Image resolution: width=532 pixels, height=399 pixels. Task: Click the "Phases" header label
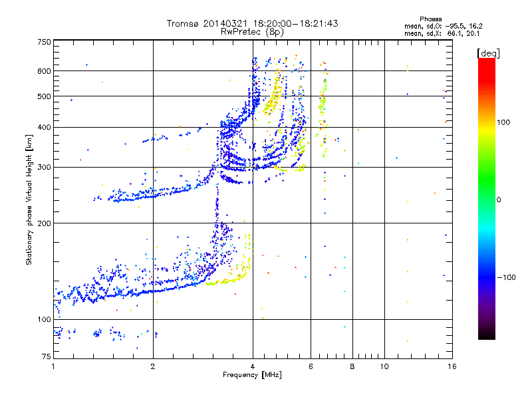(430, 19)
